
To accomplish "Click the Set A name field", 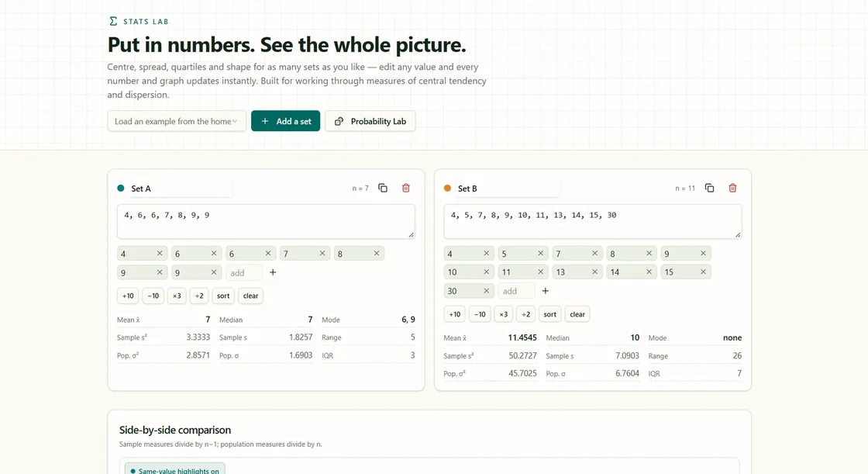I will pyautogui.click(x=180, y=189).
